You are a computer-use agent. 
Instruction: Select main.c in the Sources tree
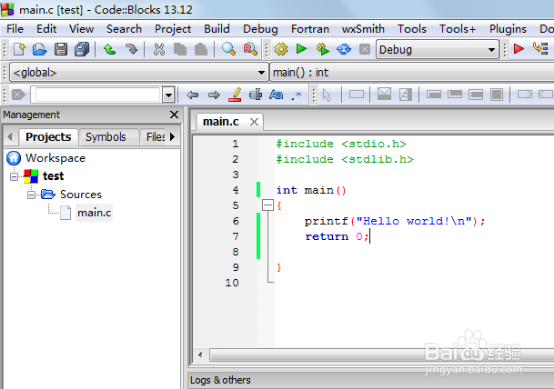94,213
